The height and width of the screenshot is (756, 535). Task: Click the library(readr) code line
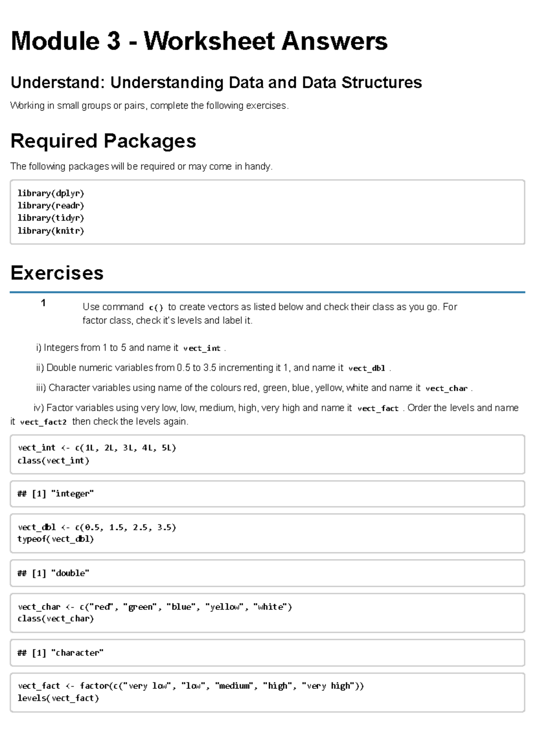pos(50,205)
